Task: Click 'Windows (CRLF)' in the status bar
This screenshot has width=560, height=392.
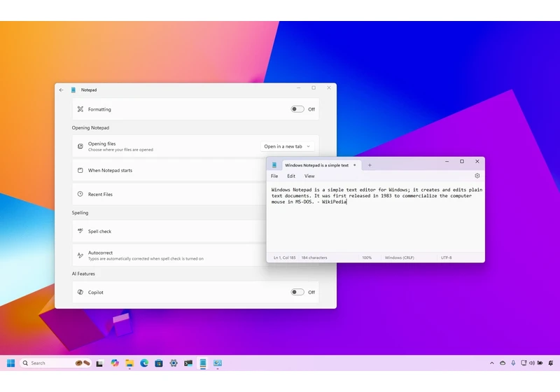Action: click(399, 258)
